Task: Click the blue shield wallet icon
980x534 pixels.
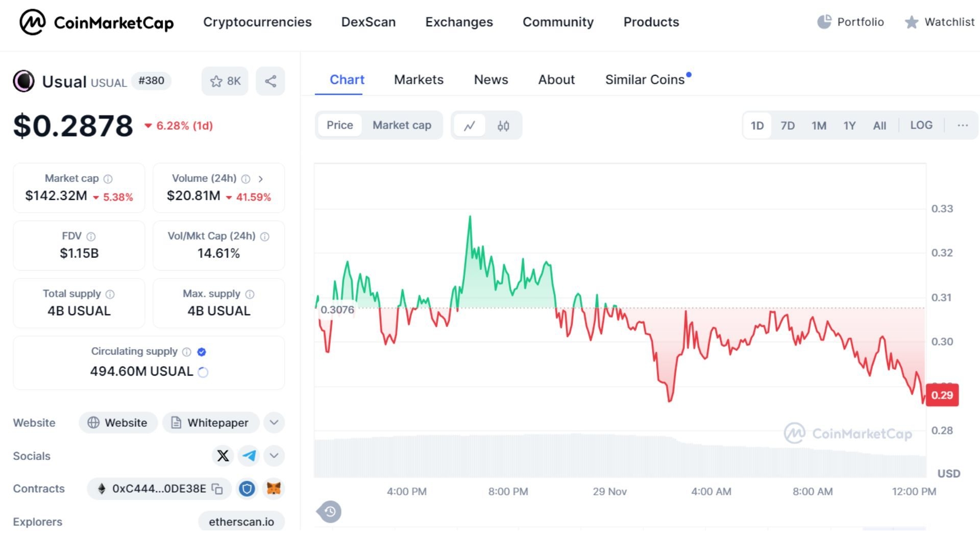Action: [x=247, y=489]
